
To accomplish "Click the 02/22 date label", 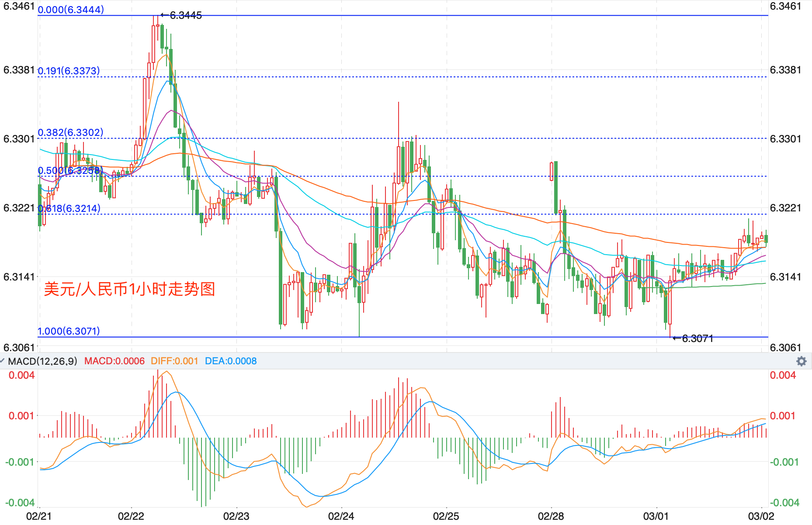I will click(x=131, y=516).
